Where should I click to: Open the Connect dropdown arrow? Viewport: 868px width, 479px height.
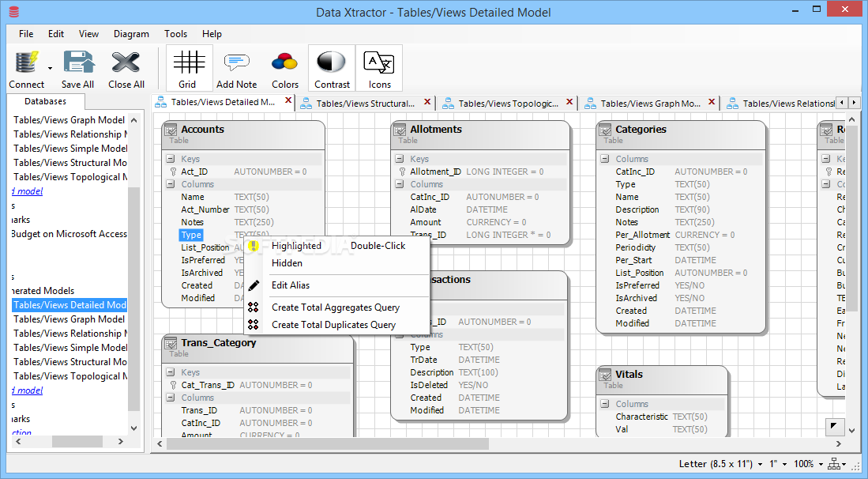point(50,69)
